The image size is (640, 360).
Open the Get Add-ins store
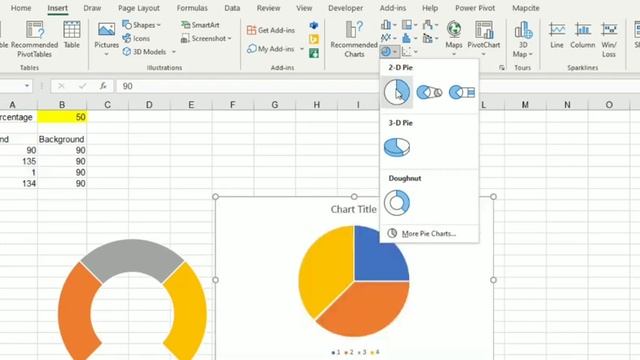[271, 30]
